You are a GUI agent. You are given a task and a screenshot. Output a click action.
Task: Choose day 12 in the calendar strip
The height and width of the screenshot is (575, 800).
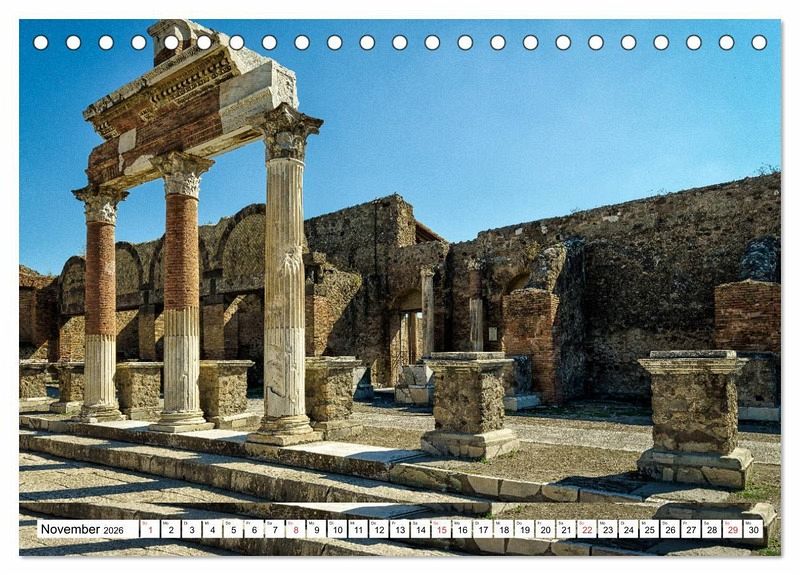click(x=379, y=529)
